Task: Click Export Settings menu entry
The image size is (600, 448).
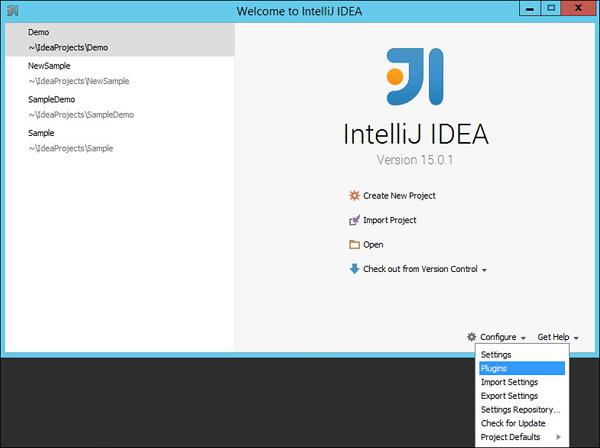Action: click(522, 396)
